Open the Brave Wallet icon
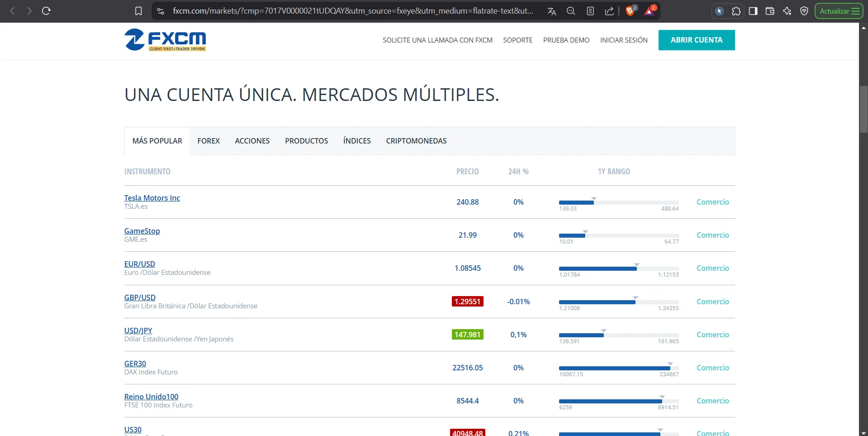This screenshot has width=868, height=436. (770, 11)
